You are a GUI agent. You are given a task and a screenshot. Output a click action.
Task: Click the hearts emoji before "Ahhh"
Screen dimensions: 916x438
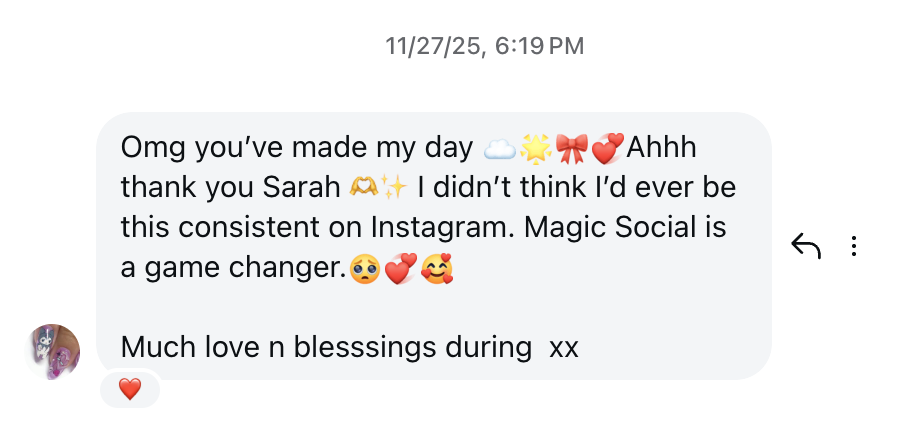coord(606,149)
